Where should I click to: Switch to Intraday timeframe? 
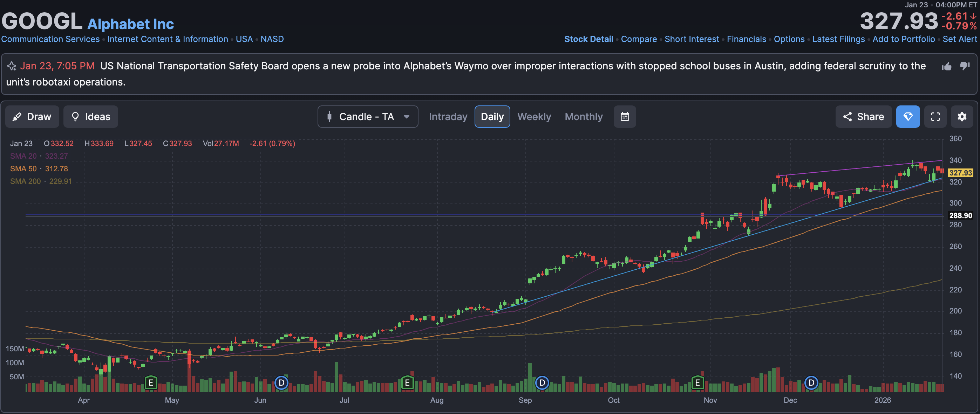(x=448, y=117)
